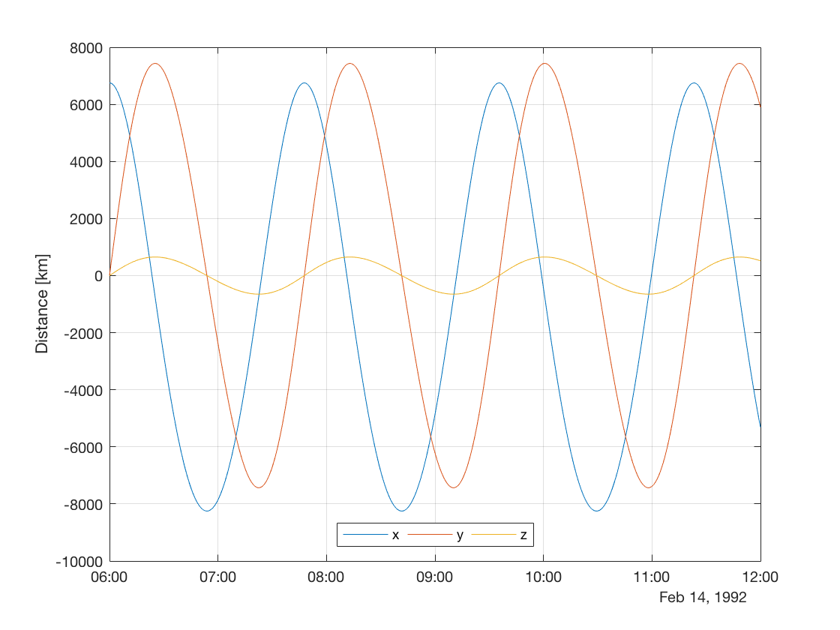Click the -4000 y-axis tick label
This screenshot has height=630, width=840.
(83, 390)
